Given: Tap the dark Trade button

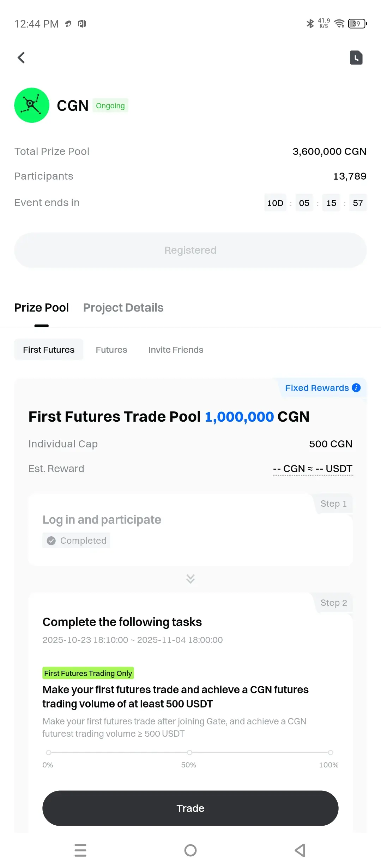Looking at the screenshot, I should click(x=190, y=808).
